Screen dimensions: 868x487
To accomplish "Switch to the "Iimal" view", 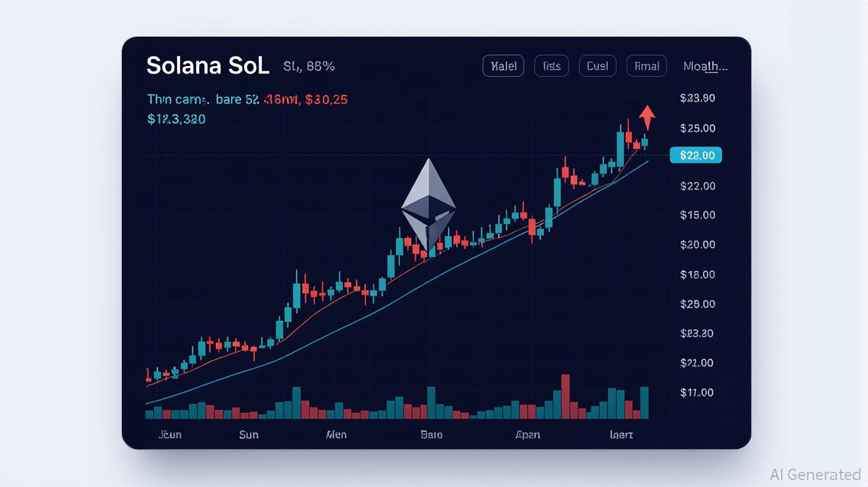I will (647, 66).
